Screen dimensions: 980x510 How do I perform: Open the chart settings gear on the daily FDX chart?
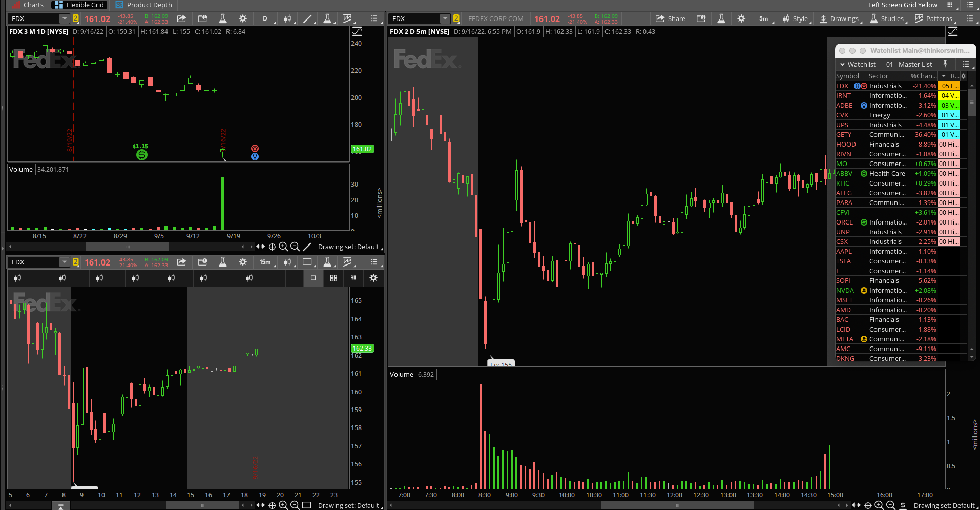click(243, 18)
